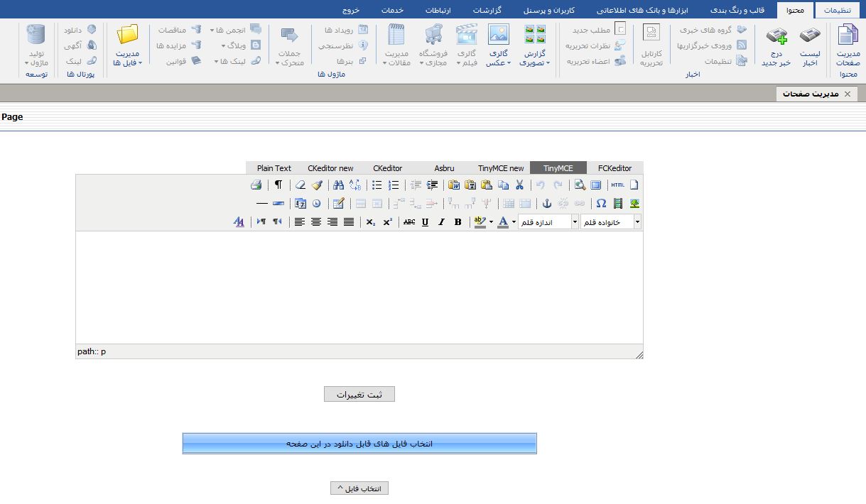
Task: Click the find binoculars icon
Action: [x=338, y=185]
